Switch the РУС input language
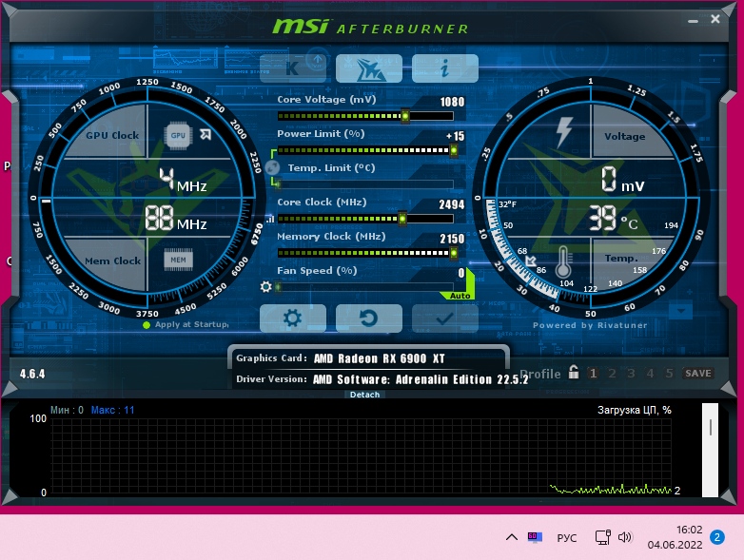Image resolution: width=744 pixels, height=560 pixels. 566,538
